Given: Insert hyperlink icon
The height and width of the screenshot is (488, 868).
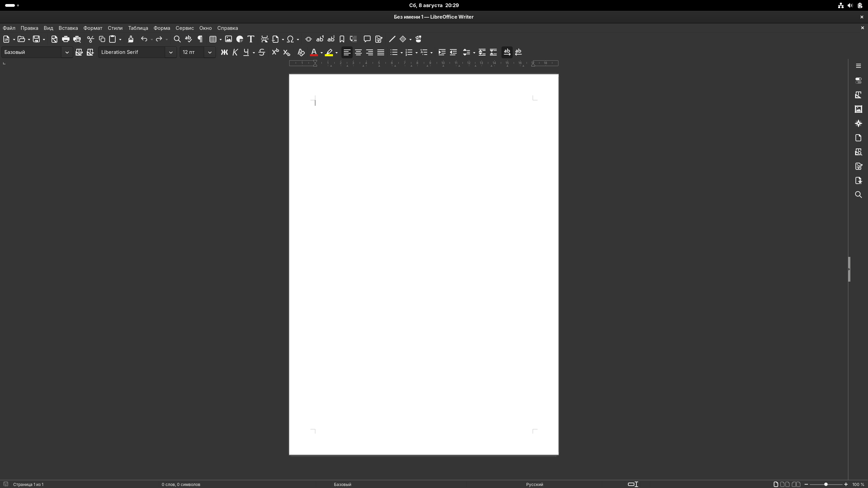Looking at the screenshot, I should click(309, 39).
